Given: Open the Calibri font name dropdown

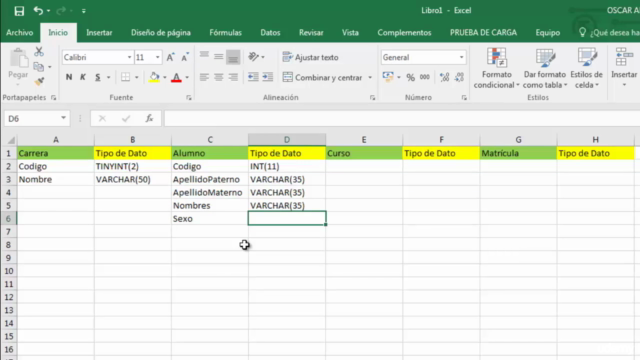Looking at the screenshot, I should pyautogui.click(x=129, y=57).
